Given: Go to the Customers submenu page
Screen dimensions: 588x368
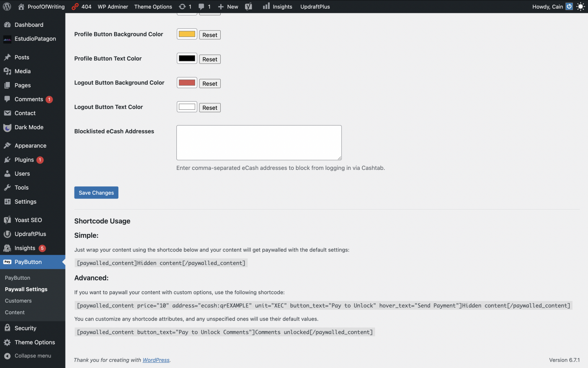Looking at the screenshot, I should tap(18, 301).
